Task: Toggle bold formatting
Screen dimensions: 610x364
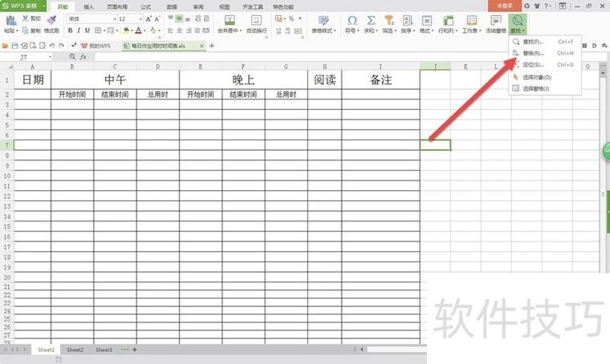Action: [70, 30]
